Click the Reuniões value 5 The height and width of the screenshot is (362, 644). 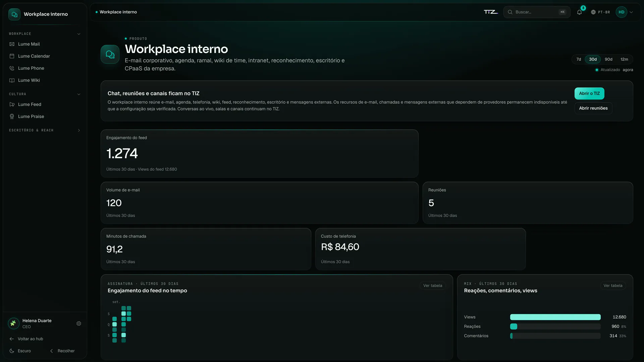coord(431,203)
